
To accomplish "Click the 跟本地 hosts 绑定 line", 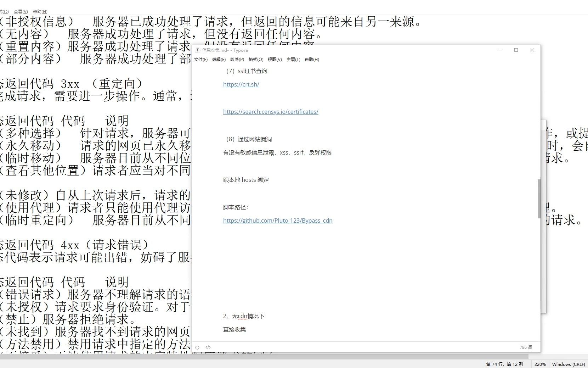I will click(x=246, y=180).
